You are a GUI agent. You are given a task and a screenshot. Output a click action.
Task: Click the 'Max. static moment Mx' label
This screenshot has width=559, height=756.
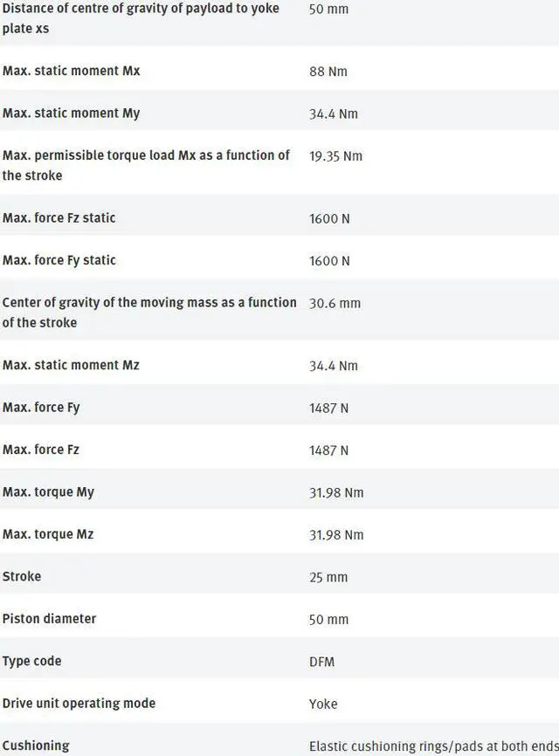coord(71,71)
